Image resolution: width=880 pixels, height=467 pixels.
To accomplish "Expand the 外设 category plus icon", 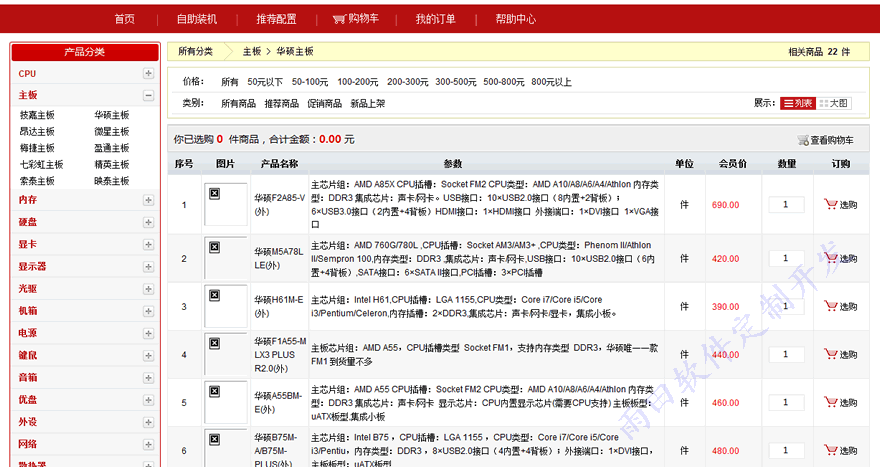I will 148,422.
